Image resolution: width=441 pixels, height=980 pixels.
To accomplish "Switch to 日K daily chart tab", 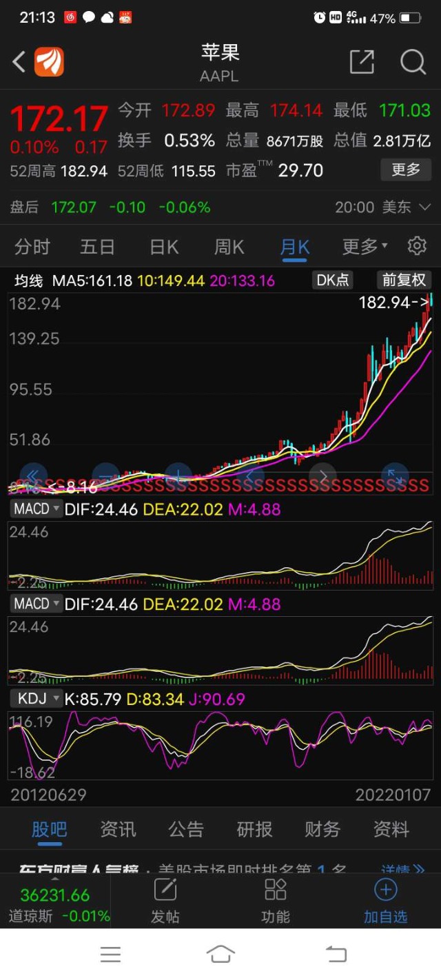I will pos(164,246).
